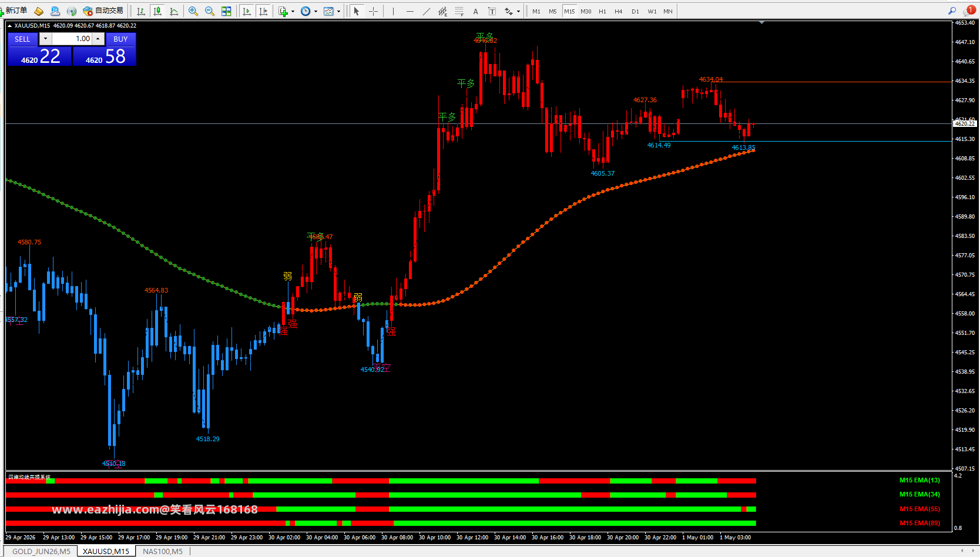
Task: Click the signals broadcast icon
Action: point(72,11)
